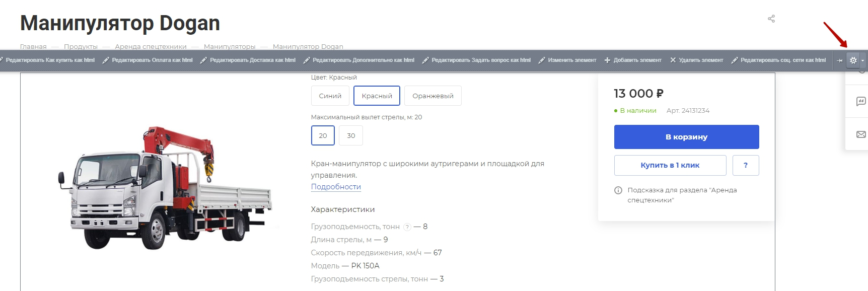
Task: Click Модель — PK 150A row
Action: click(345, 266)
